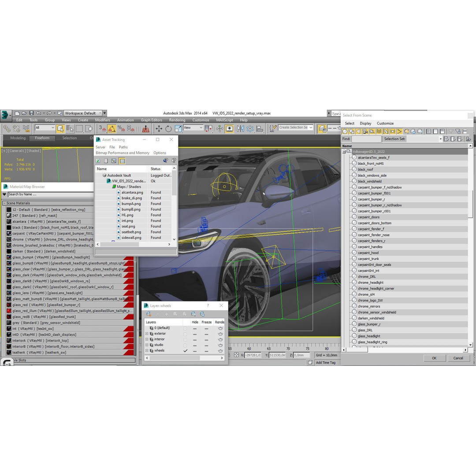Click glass_red_illum material red swatch

pos(9,311)
